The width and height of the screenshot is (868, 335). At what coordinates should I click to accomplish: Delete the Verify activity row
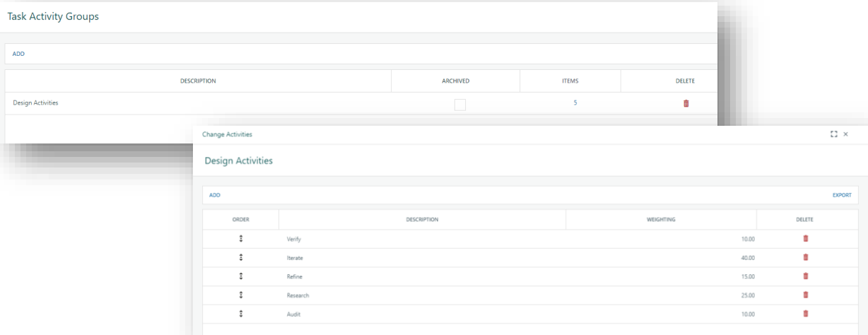[806, 239]
